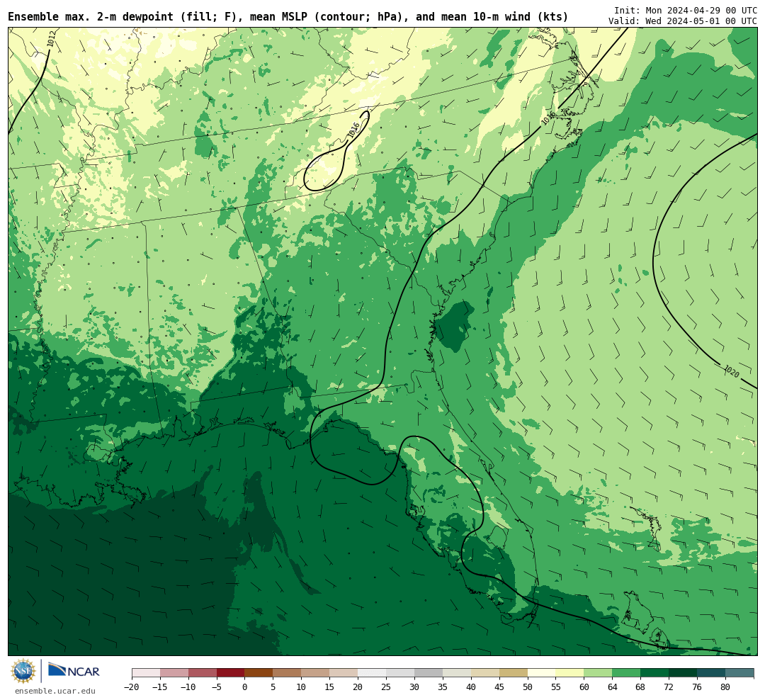Viewport: 765px width, 700px height.
Task: Pick the darkest green swatch between 72 and 76
Action: pyautogui.click(x=683, y=673)
